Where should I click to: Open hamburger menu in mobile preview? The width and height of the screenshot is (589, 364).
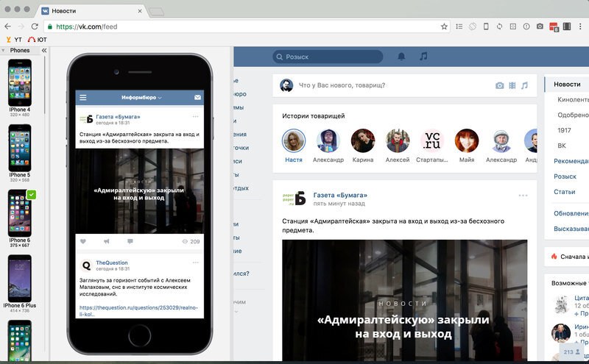click(83, 98)
